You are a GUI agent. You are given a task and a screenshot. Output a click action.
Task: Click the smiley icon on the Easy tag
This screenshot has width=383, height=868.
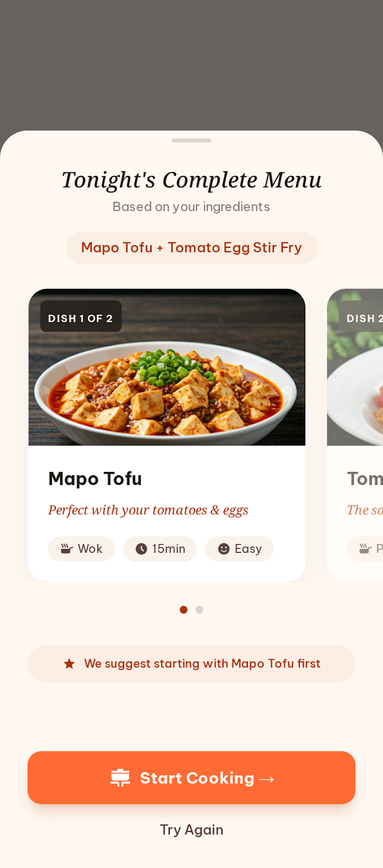click(x=223, y=548)
